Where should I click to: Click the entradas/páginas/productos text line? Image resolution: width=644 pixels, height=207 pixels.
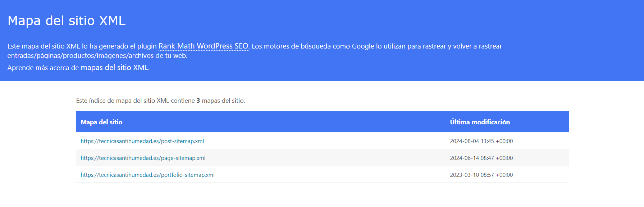point(97,56)
